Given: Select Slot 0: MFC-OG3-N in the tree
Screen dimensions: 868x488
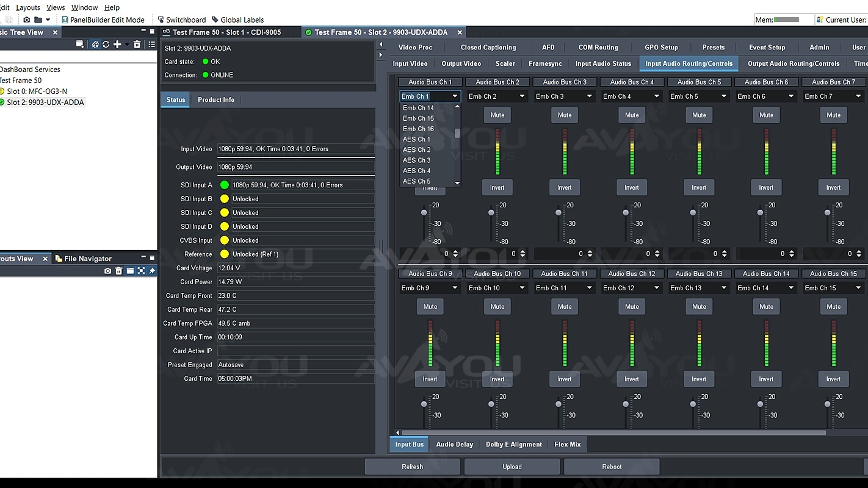Looking at the screenshot, I should click(37, 91).
